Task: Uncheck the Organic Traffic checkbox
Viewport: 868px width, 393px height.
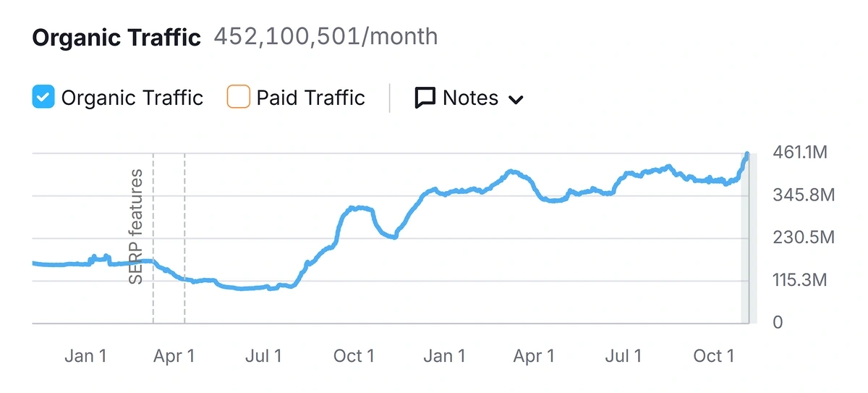Action: click(x=43, y=97)
